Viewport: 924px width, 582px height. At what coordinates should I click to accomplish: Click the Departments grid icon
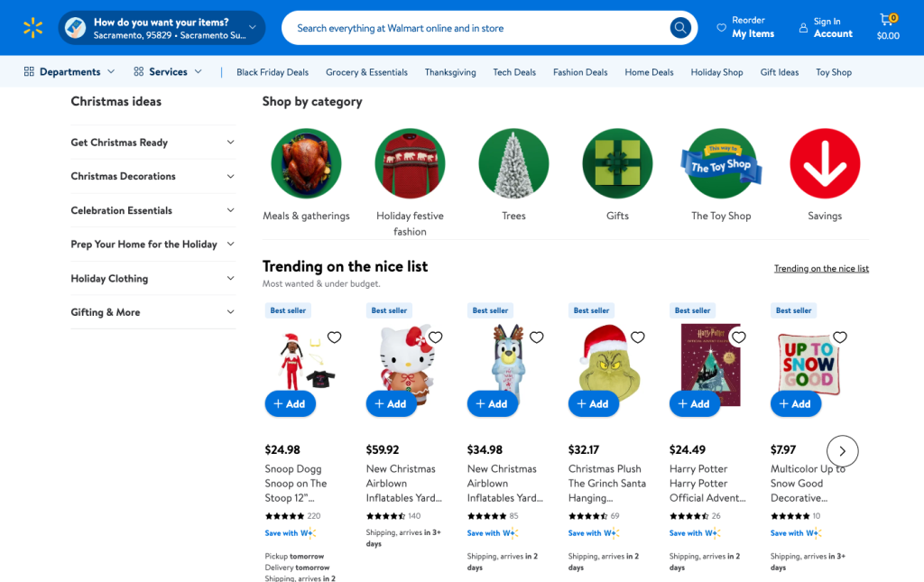point(29,72)
